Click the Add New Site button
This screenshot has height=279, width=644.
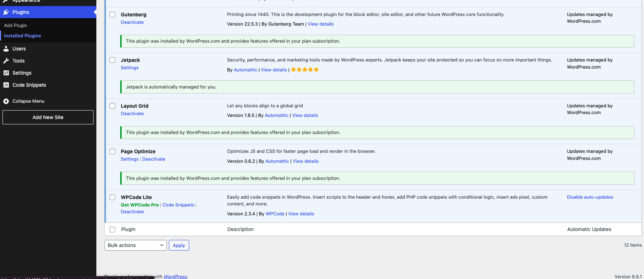(48, 117)
